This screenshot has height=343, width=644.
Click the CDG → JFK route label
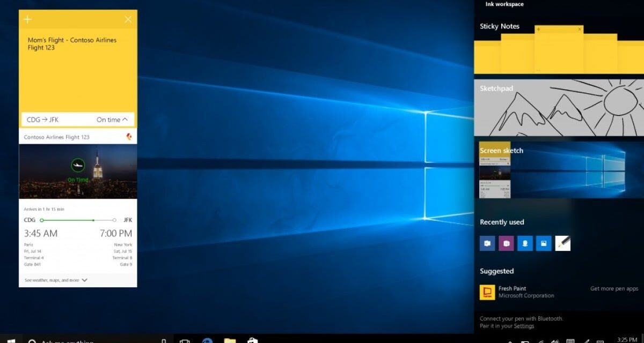pos(42,120)
